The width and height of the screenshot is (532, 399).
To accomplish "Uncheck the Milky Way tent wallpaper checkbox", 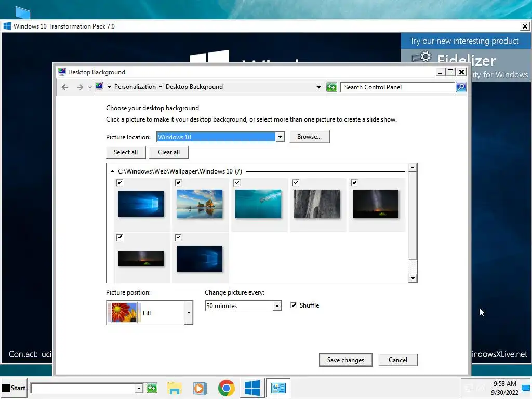I will pos(354,183).
